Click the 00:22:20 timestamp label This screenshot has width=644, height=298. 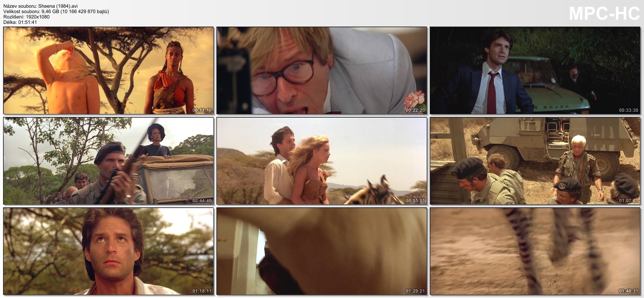tap(415, 110)
